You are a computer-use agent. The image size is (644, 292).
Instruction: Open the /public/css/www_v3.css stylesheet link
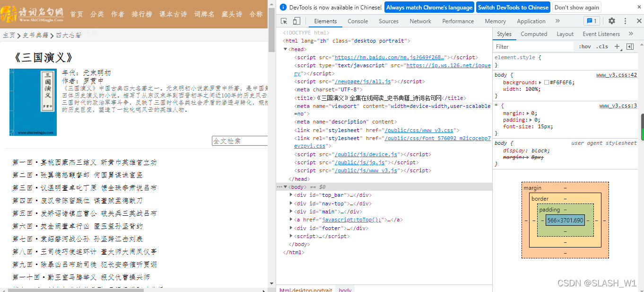(419, 130)
